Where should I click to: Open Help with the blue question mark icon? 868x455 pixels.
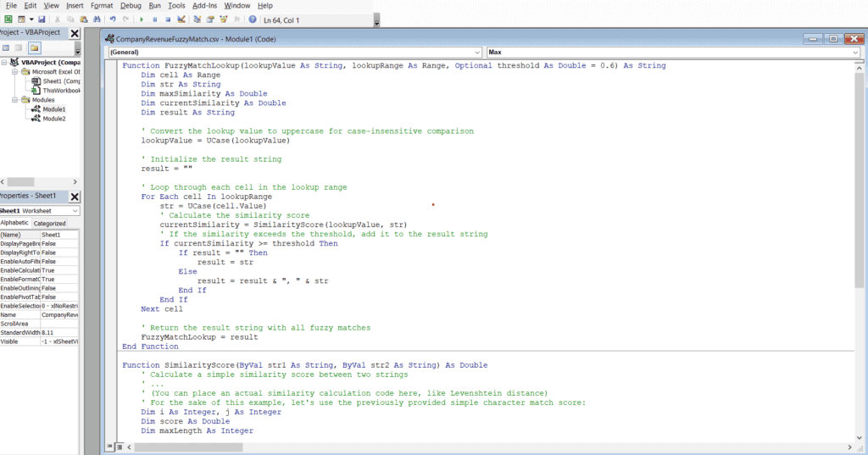coord(253,19)
